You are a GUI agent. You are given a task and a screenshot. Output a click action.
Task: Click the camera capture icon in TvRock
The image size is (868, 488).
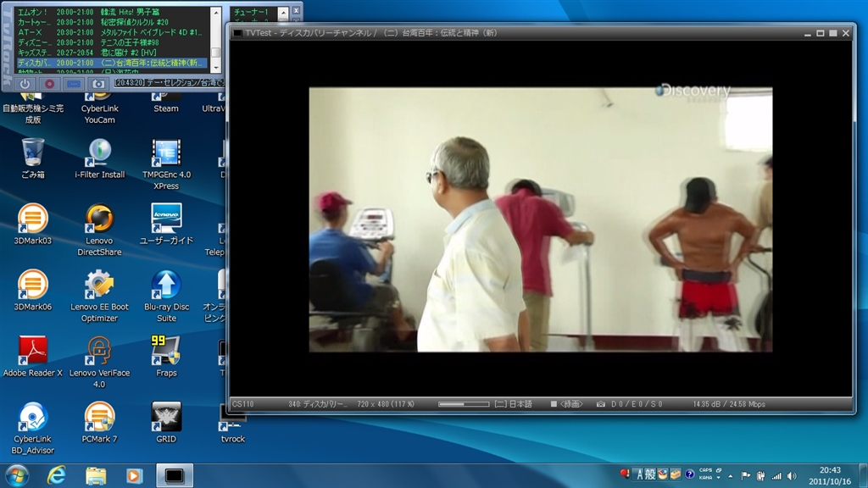[98, 84]
